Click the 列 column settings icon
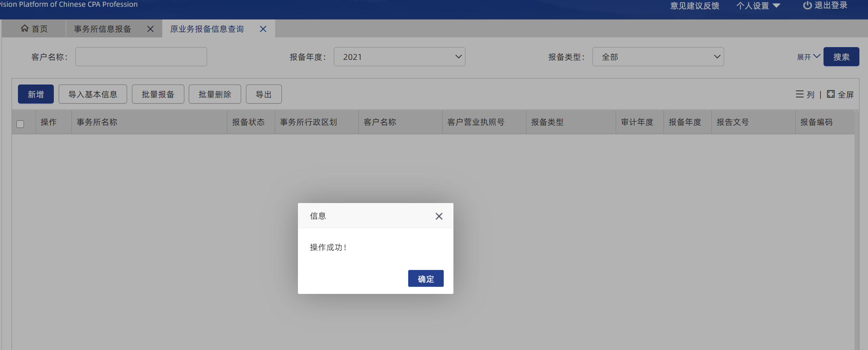Viewport: 868px width, 350px height. (800, 94)
